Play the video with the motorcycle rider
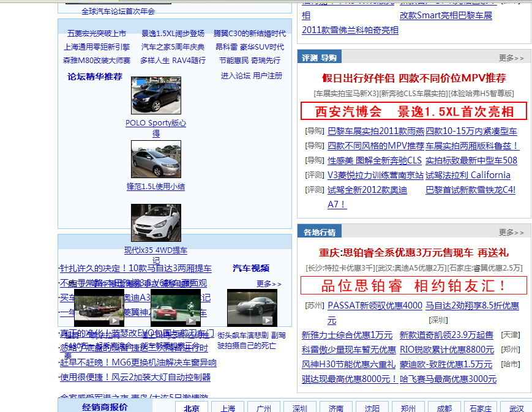This screenshot has height=412, width=532. (x=176, y=307)
